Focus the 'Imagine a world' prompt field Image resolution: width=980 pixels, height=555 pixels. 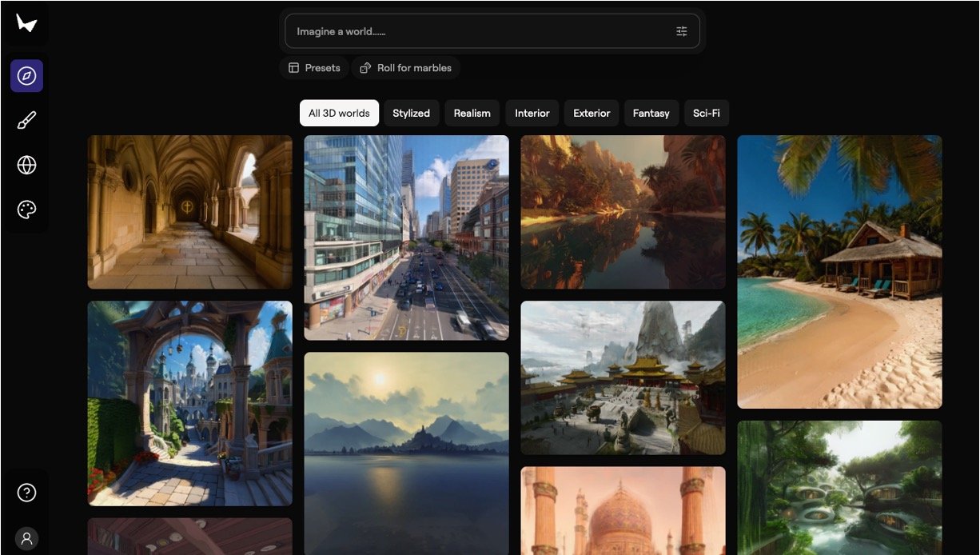pos(480,31)
